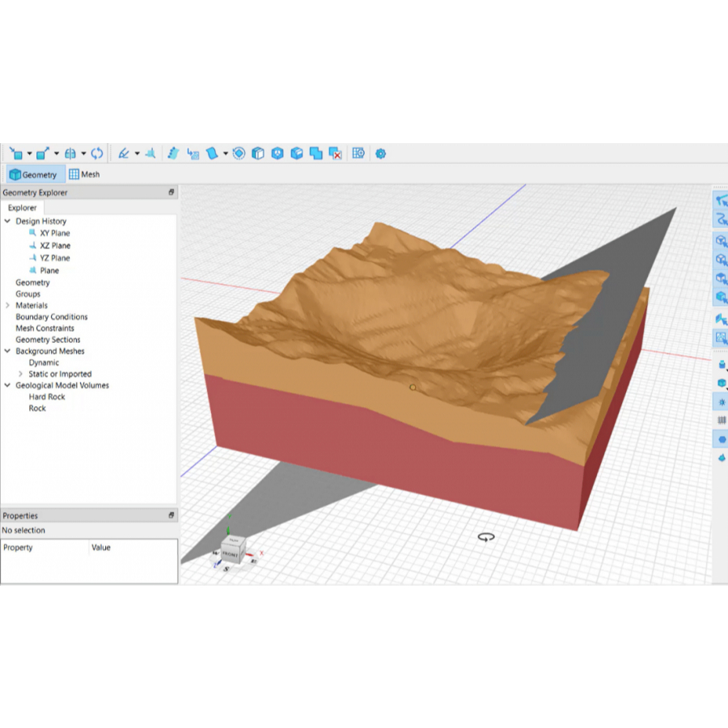Toggle the sun lighting button in right toolbar
The height and width of the screenshot is (728, 728).
point(722,402)
